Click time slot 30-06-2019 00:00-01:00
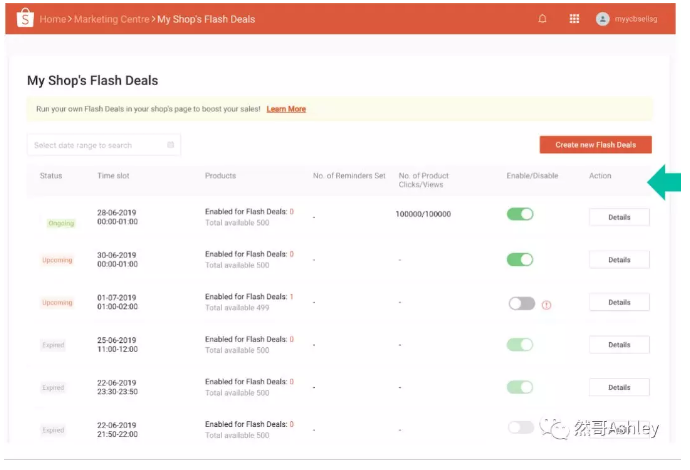 click(x=117, y=260)
